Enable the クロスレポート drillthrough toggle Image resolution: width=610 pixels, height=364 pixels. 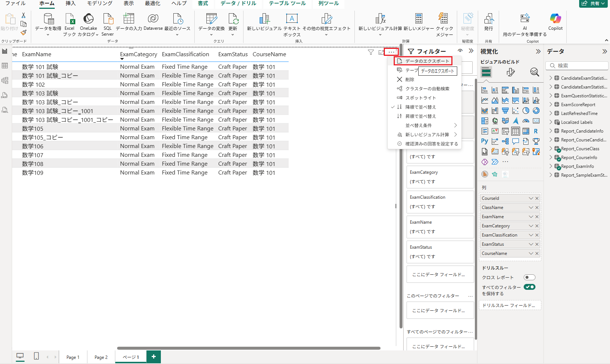coord(529,277)
